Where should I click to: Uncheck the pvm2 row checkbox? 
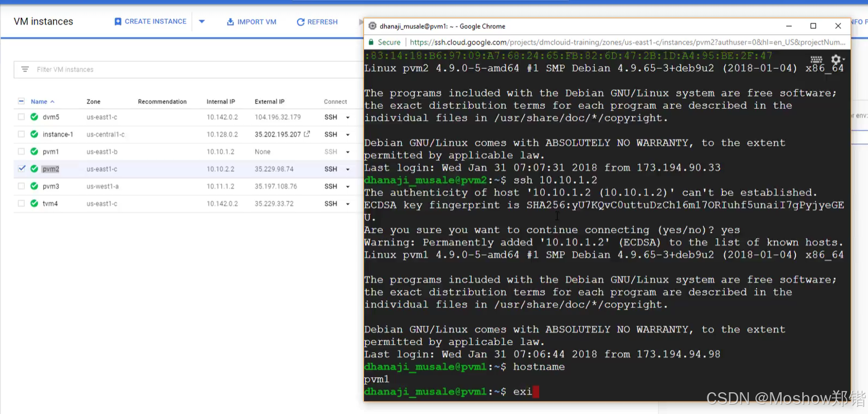pyautogui.click(x=20, y=169)
